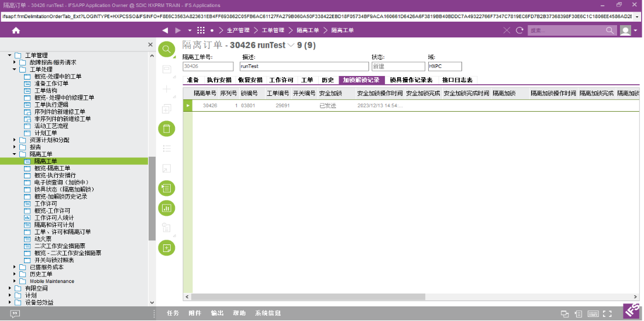Screen dimensions: 644x321
Task: Click the Save toolbar icon
Action: [x=167, y=69]
